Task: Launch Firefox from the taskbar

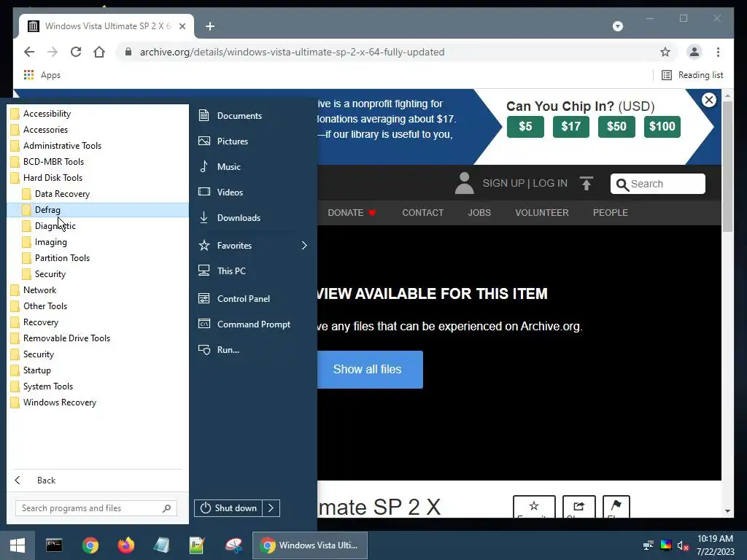Action: [125, 545]
